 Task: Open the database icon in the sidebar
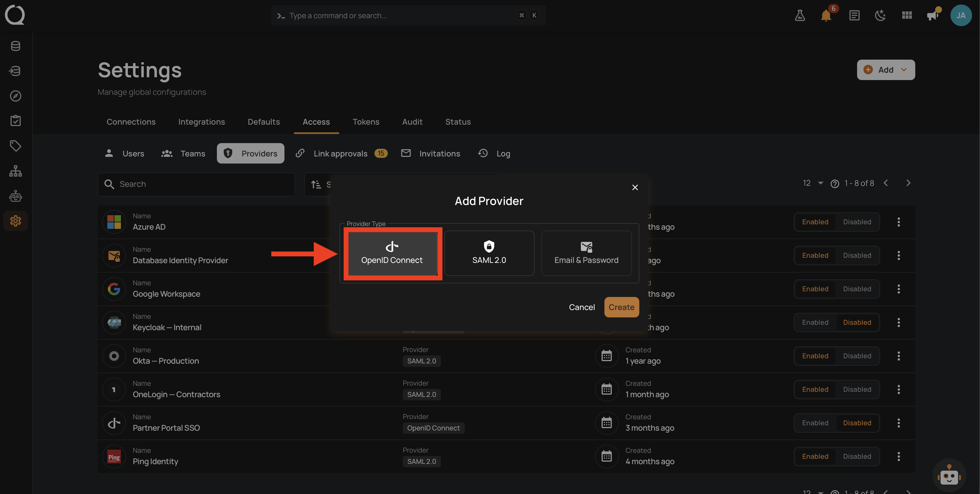coord(16,46)
